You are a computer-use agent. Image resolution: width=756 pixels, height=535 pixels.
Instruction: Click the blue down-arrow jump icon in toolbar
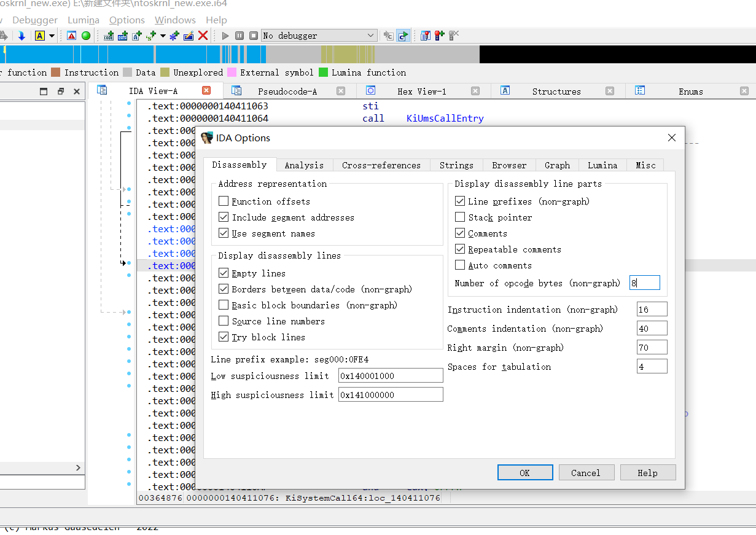coord(21,36)
